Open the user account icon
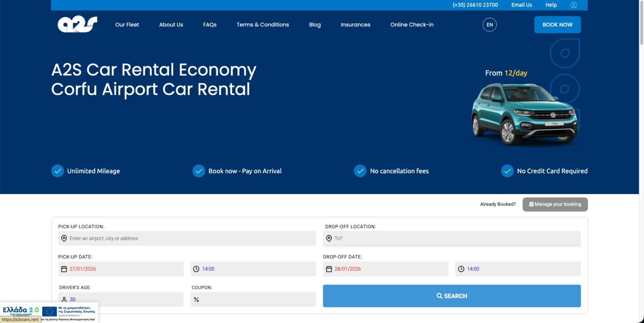Screen dimensions: 644x323 coord(574,5)
